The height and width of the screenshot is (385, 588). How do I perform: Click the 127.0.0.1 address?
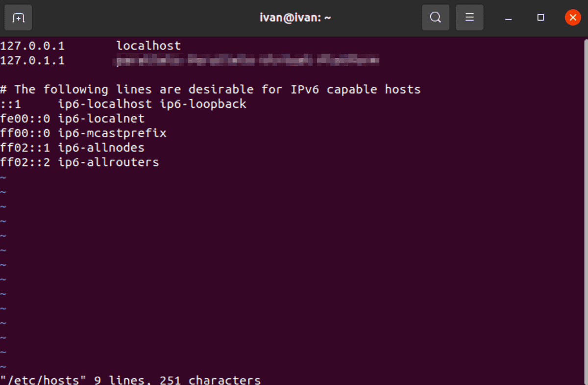pyautogui.click(x=32, y=46)
